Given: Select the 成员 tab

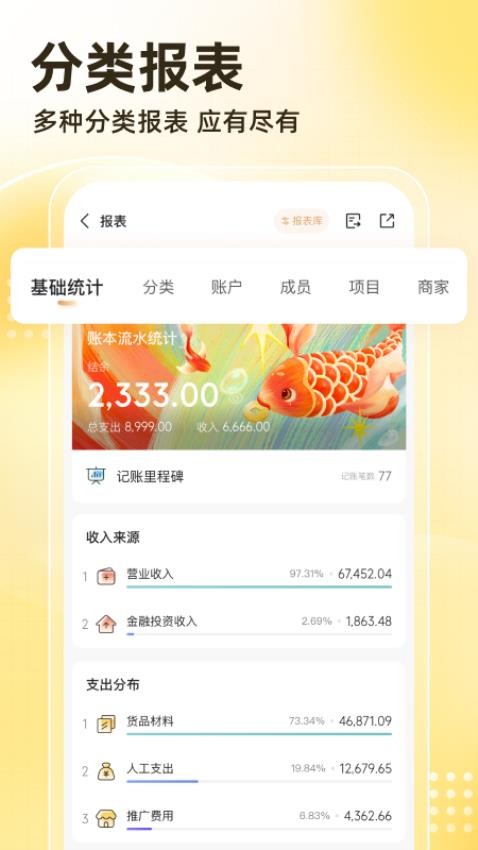Looking at the screenshot, I should click(x=295, y=287).
